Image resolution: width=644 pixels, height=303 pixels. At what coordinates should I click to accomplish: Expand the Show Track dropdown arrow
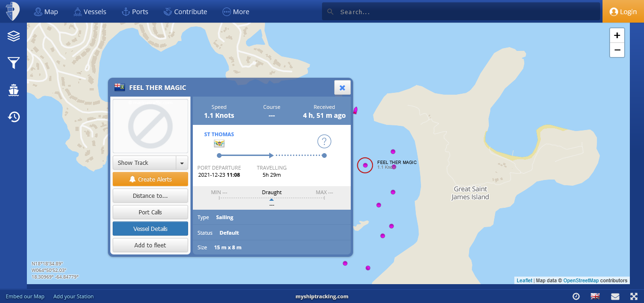(182, 163)
